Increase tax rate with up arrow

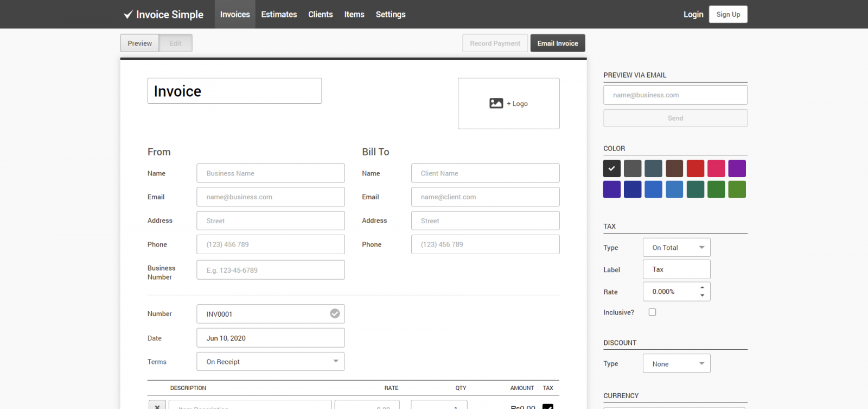702,287
